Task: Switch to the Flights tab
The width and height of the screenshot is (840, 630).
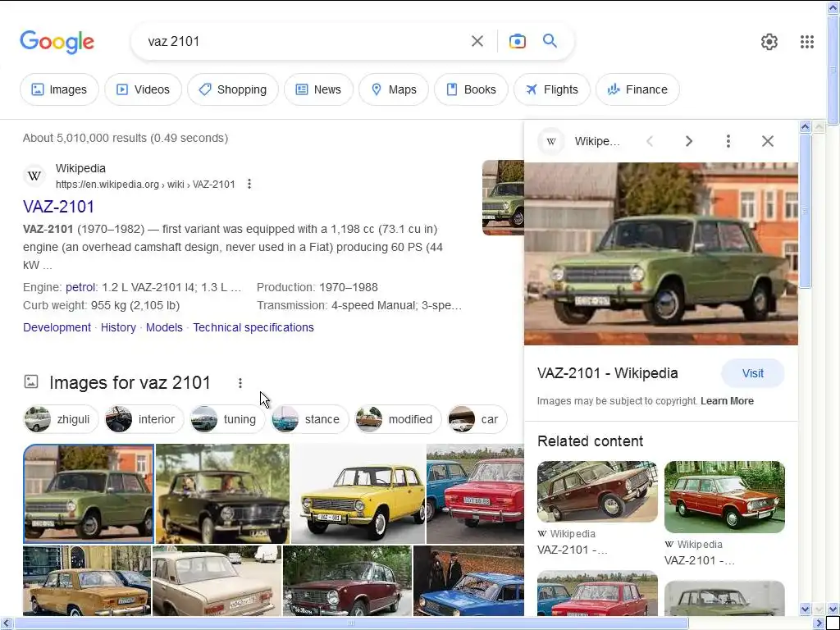Action: pyautogui.click(x=552, y=89)
